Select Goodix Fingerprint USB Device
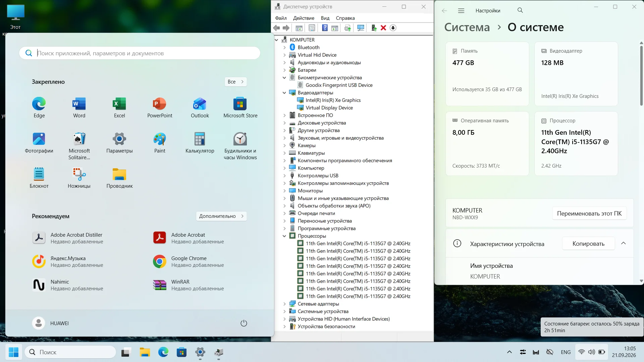 (x=339, y=85)
